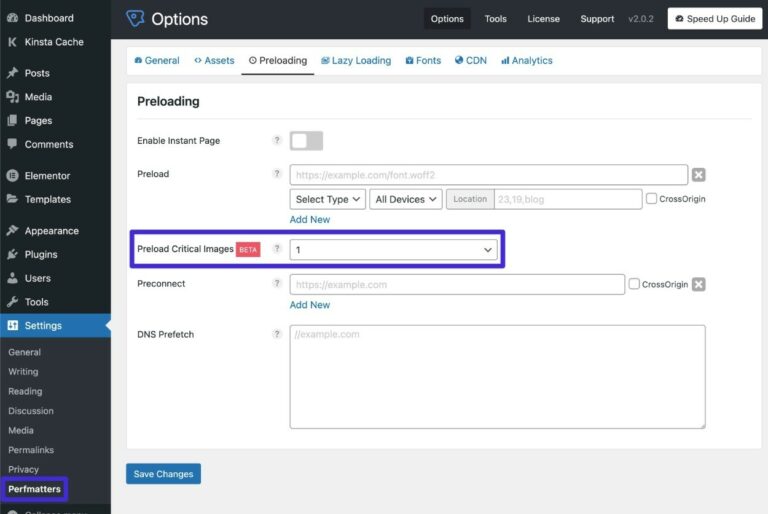This screenshot has width=768, height=514.
Task: Expand the All Devices dropdown
Action: click(x=406, y=199)
